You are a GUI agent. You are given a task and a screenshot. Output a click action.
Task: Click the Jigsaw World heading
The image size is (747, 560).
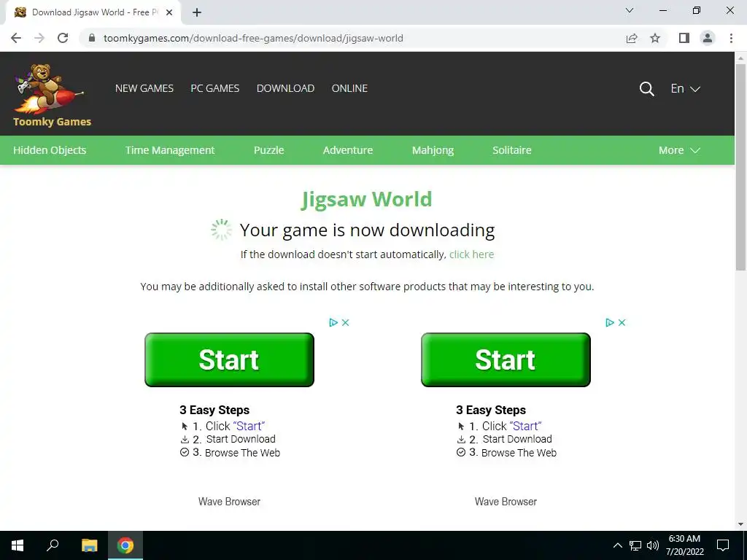point(366,200)
